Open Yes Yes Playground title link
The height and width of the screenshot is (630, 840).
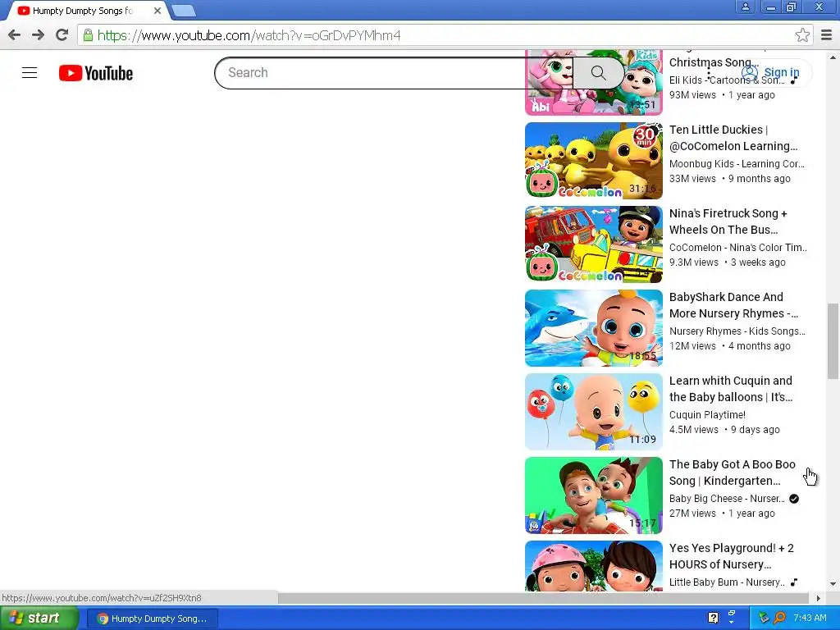731,555
